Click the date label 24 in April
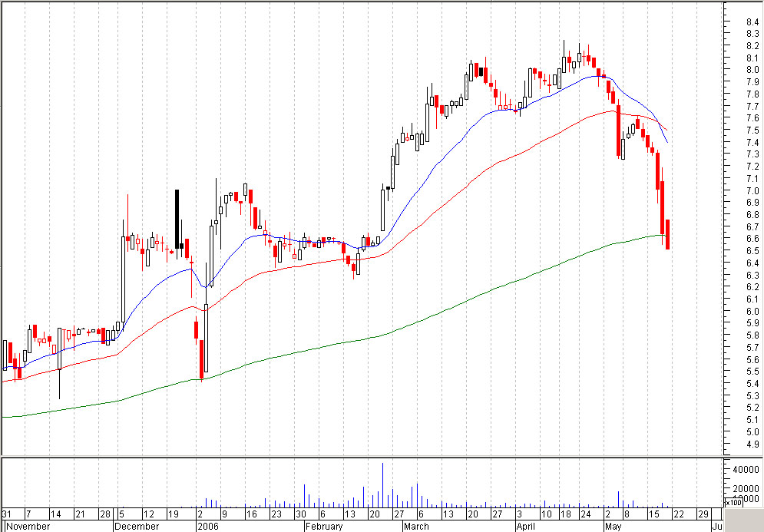This screenshot has height=532, width=764. coord(584,514)
